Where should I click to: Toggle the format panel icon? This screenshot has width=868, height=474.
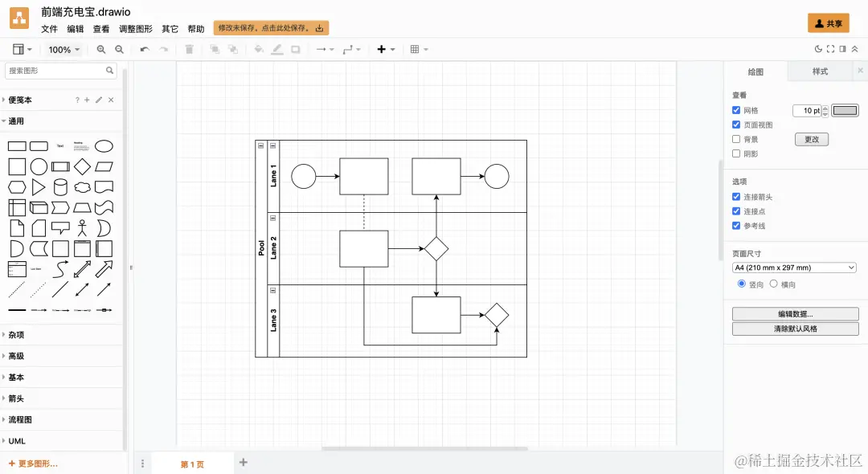842,49
